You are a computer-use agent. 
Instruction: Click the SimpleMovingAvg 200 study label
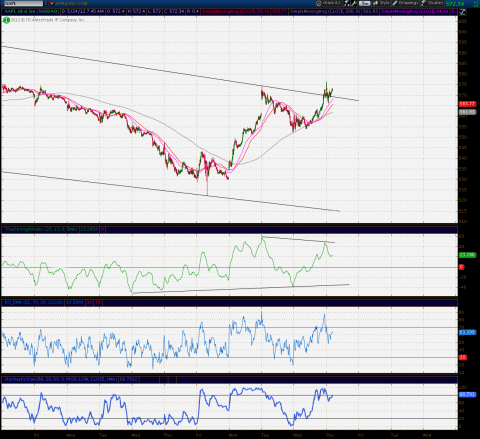pyautogui.click(x=325, y=11)
